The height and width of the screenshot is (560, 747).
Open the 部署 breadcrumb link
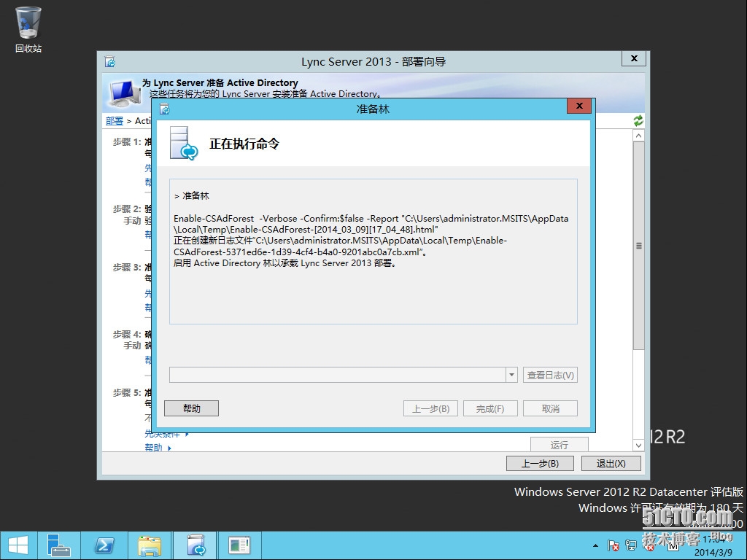[115, 121]
